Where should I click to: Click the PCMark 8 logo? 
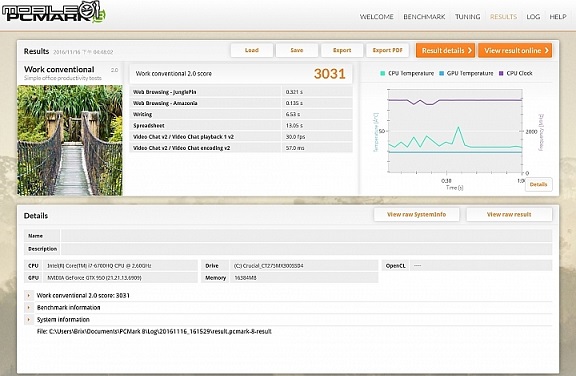[54, 12]
